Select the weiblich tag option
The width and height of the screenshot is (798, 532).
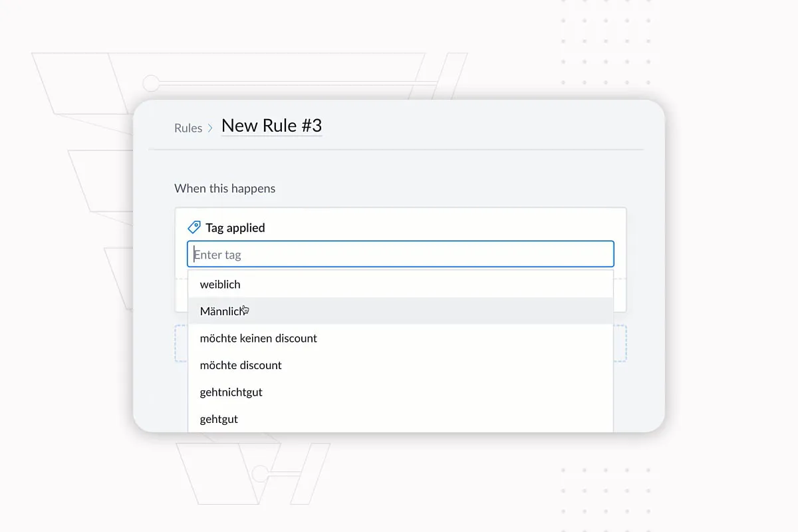[400, 284]
